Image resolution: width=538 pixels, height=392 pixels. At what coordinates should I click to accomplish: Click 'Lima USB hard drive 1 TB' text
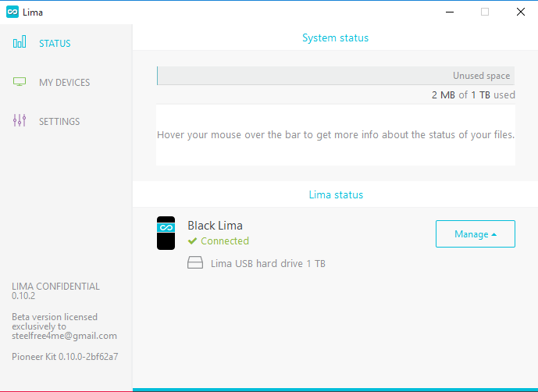click(x=268, y=264)
